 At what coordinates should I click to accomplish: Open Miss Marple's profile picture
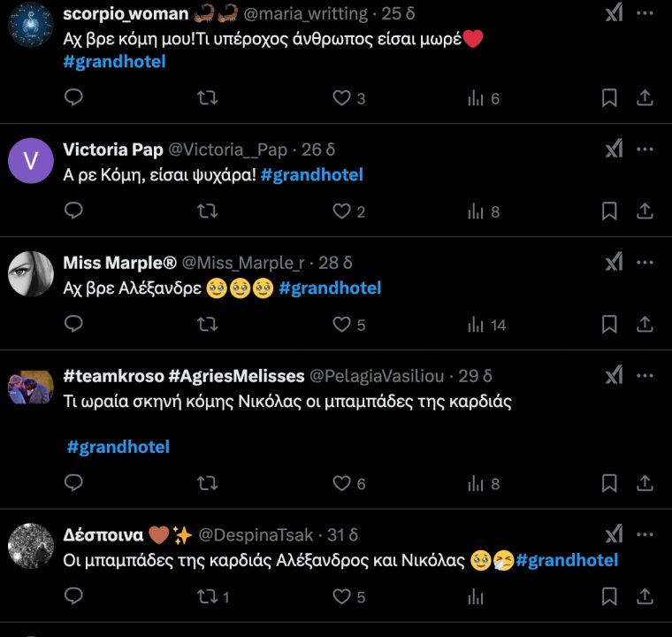[31, 274]
